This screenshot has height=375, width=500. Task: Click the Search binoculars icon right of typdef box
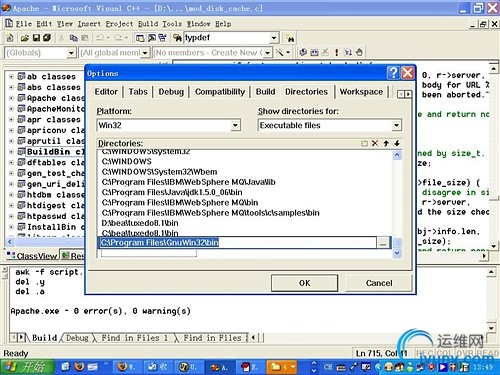(290, 39)
